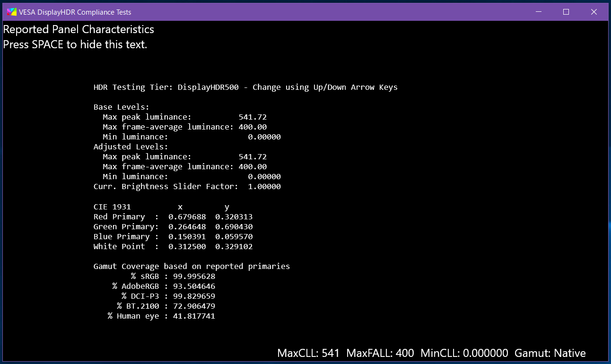Minimize the VESA DisplayHDR window
This screenshot has width=611, height=364.
538,12
